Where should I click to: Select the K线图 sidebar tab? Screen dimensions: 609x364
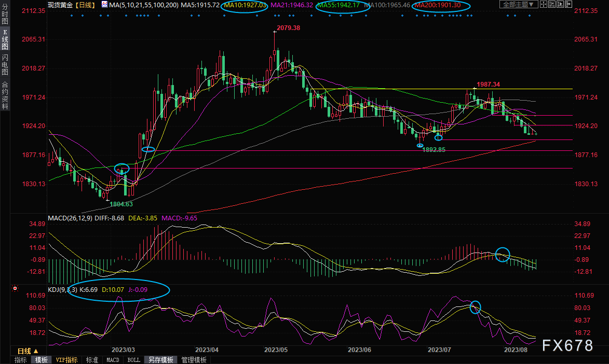click(x=5, y=39)
